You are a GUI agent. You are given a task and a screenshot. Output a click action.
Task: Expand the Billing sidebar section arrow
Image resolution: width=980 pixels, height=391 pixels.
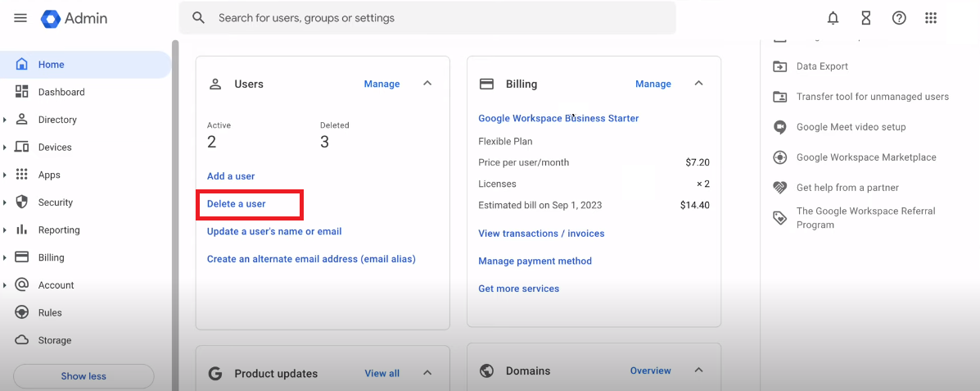coord(5,257)
